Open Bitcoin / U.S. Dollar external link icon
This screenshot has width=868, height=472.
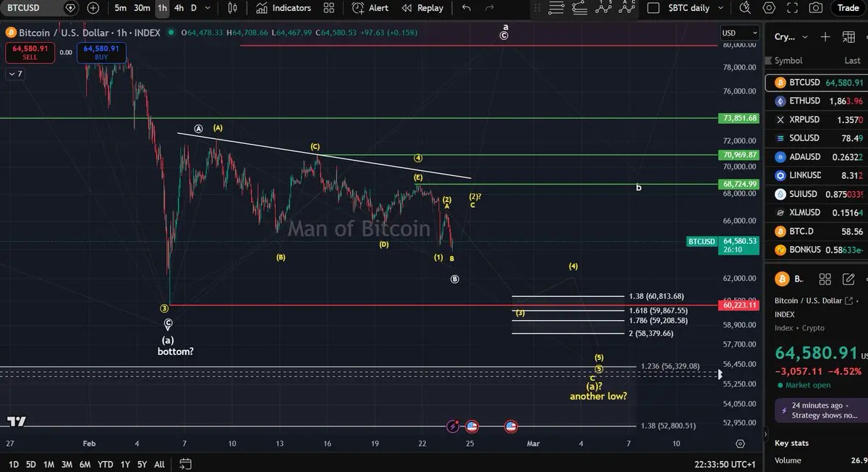pyautogui.click(x=849, y=300)
